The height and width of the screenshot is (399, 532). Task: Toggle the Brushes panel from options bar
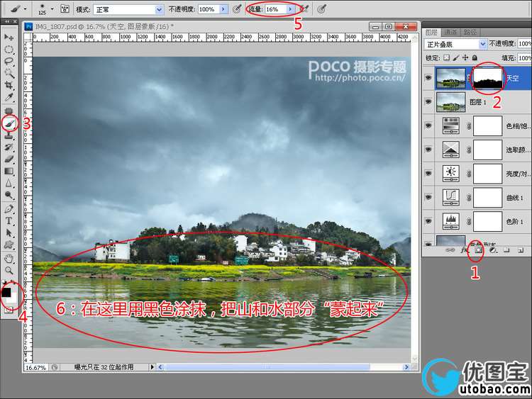(65, 9)
